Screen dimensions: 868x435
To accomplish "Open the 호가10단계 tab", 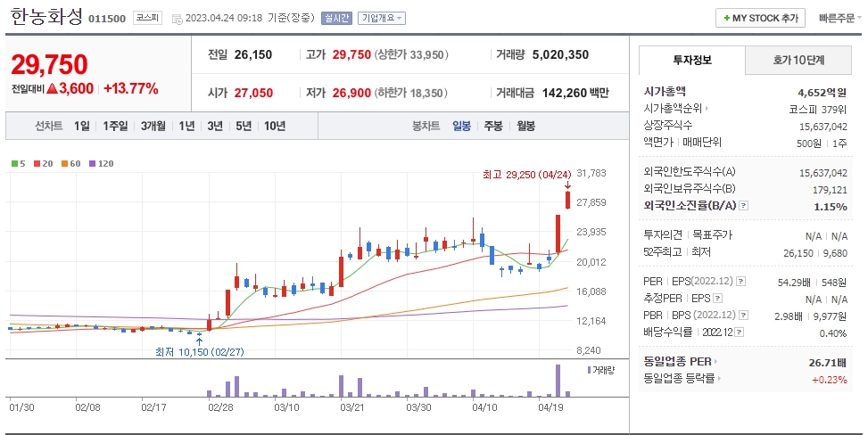I will click(798, 60).
